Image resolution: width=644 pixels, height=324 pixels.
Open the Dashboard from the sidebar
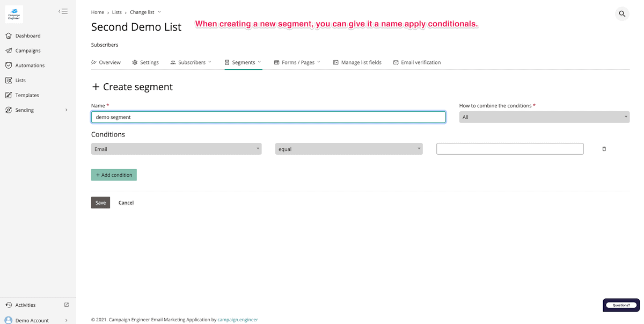coord(27,36)
